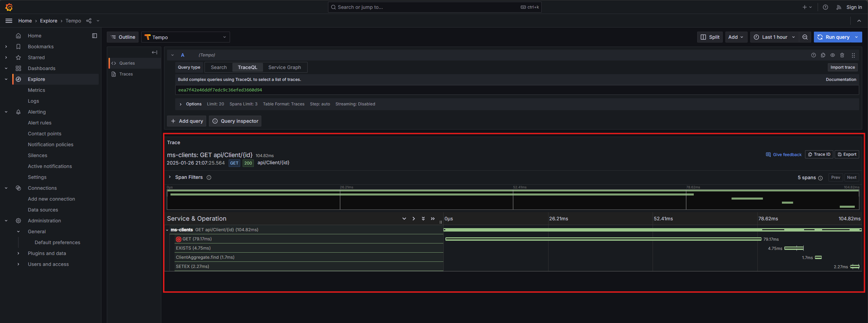Click the Split button
Viewport: 868px width, 323px height.
pyautogui.click(x=710, y=37)
